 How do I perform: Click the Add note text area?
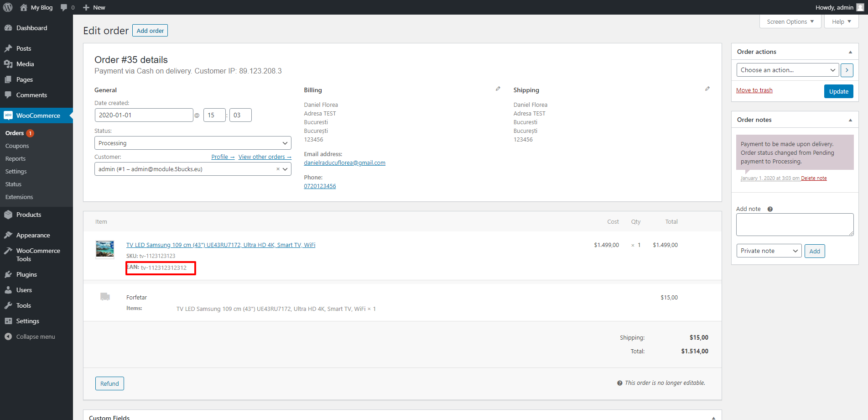tap(795, 225)
